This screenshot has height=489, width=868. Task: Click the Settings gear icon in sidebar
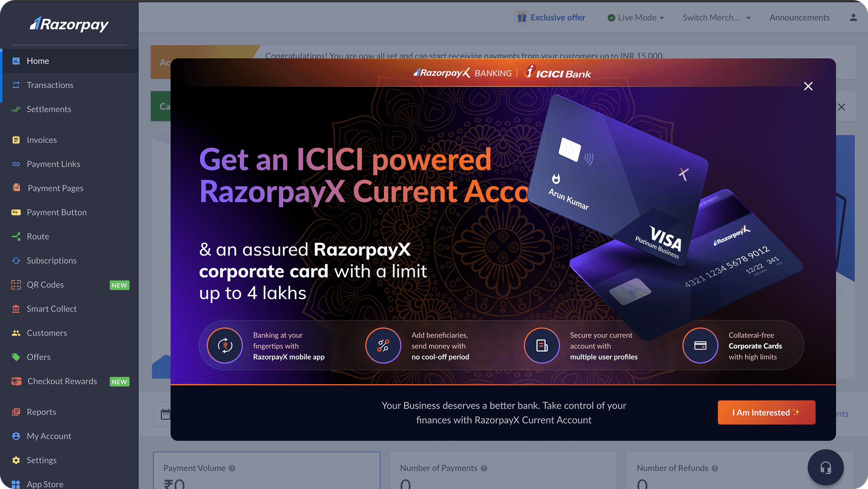pyautogui.click(x=16, y=460)
